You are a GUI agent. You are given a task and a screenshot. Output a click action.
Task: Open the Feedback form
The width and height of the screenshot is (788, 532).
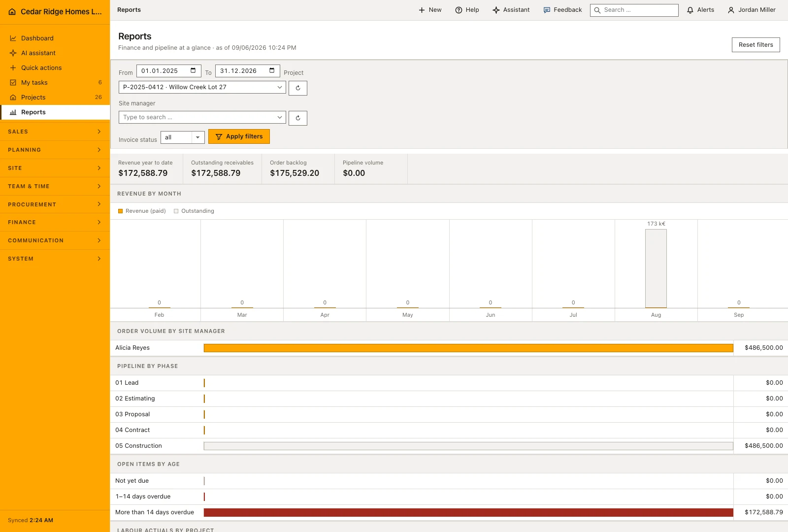pos(562,10)
